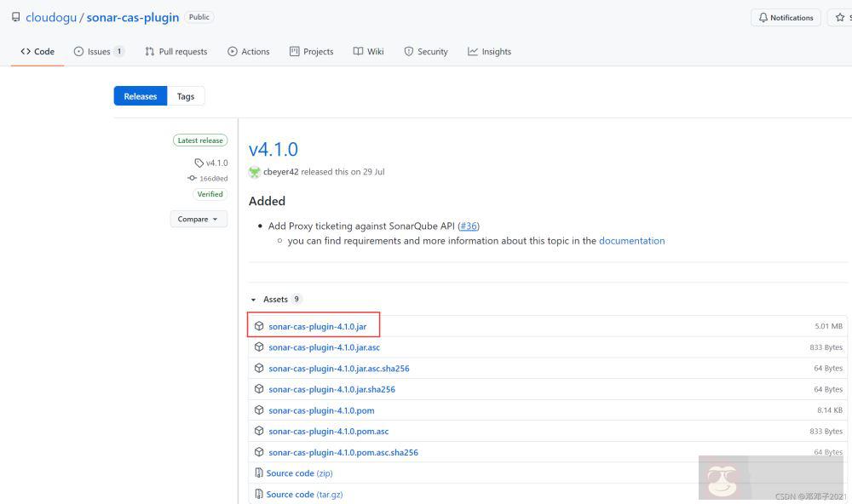The height and width of the screenshot is (504, 852).
Task: Go to the Pull requests tab
Action: tap(176, 52)
